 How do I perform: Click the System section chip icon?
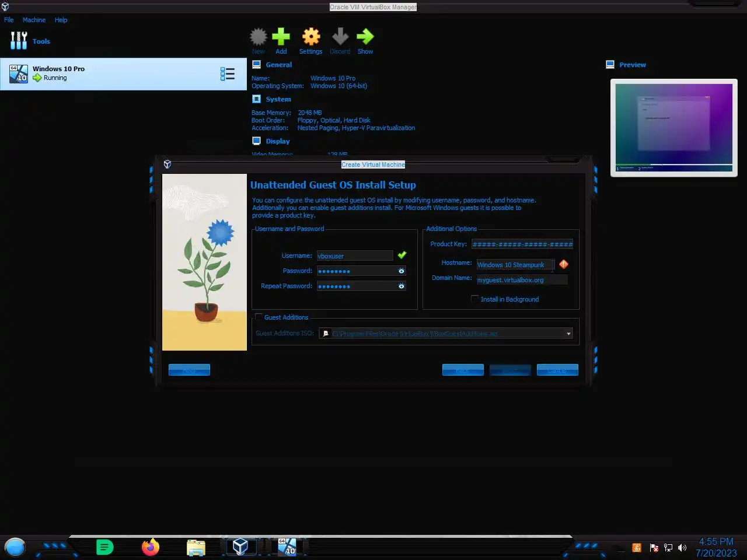click(256, 99)
